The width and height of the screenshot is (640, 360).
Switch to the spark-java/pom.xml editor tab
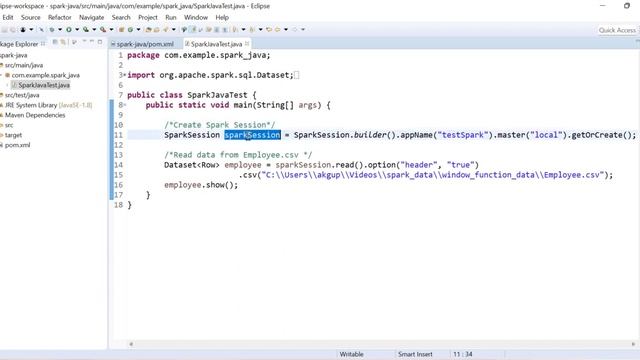pyautogui.click(x=142, y=44)
